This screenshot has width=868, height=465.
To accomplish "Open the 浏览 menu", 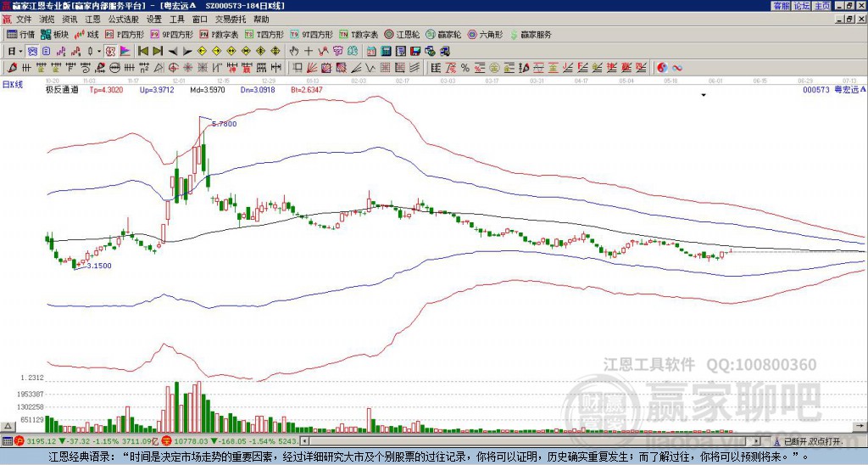I will tap(47, 20).
